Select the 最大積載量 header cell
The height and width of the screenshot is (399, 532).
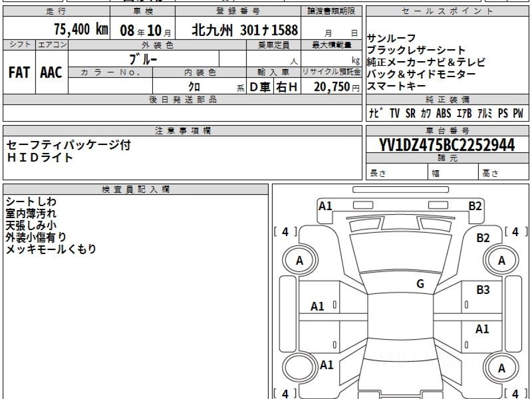pos(331,45)
